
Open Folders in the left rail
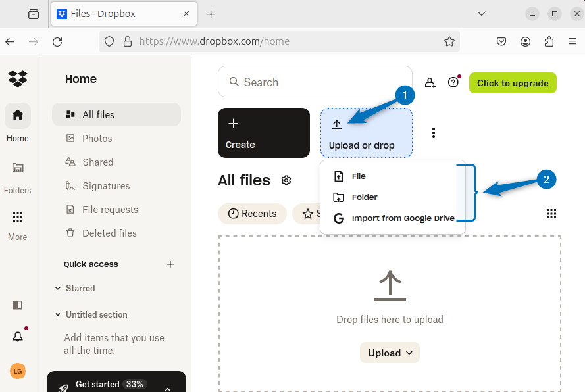tap(18, 168)
